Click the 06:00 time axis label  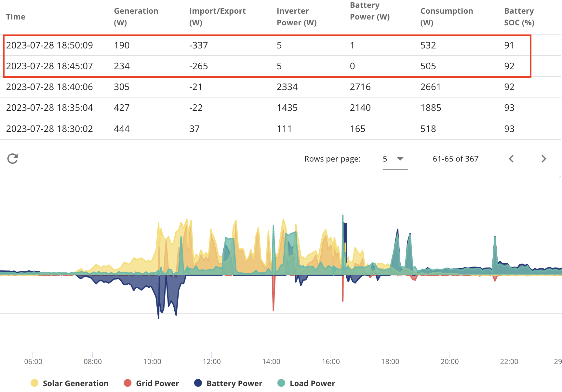[x=33, y=361]
